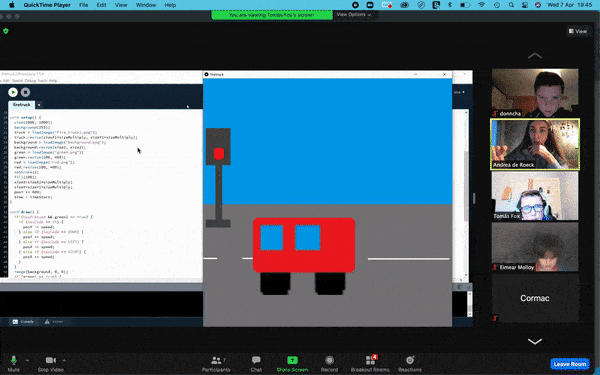Open Breakout Rooms
This screenshot has height=375, width=600.
(370, 363)
